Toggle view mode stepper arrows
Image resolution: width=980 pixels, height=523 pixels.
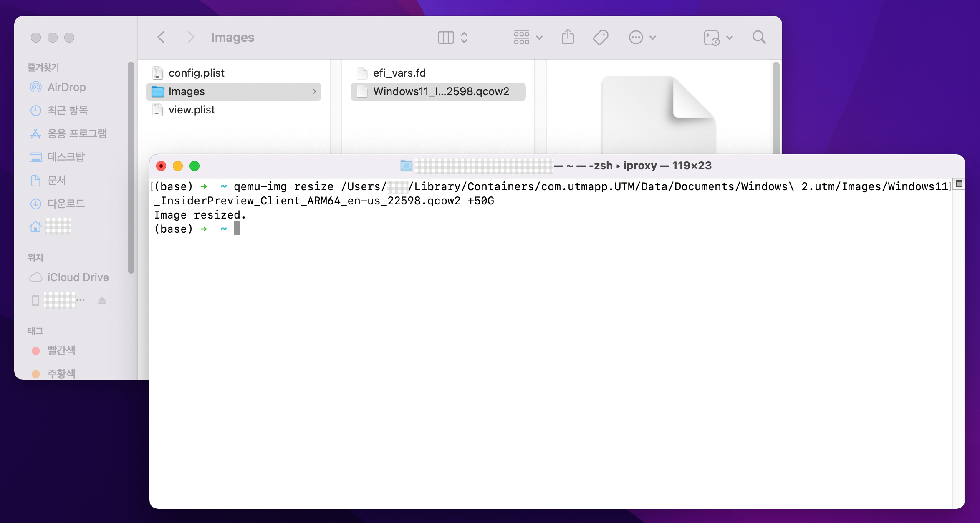464,37
